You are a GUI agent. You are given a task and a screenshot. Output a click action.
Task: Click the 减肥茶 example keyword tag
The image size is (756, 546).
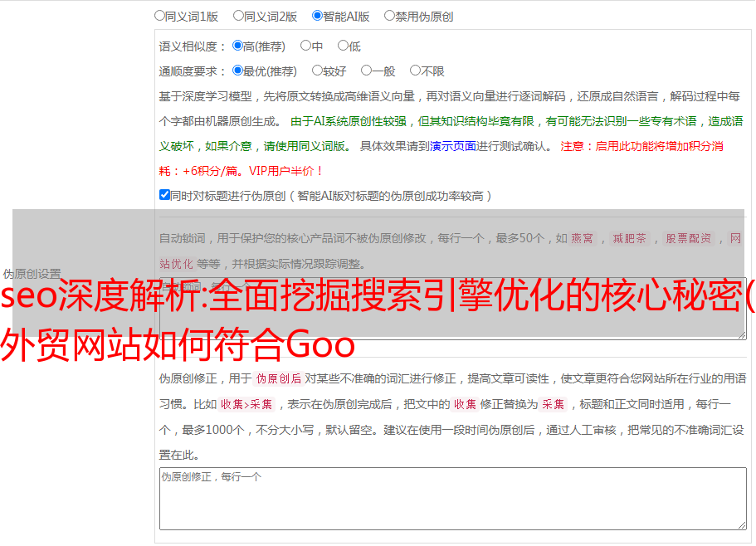(x=629, y=238)
